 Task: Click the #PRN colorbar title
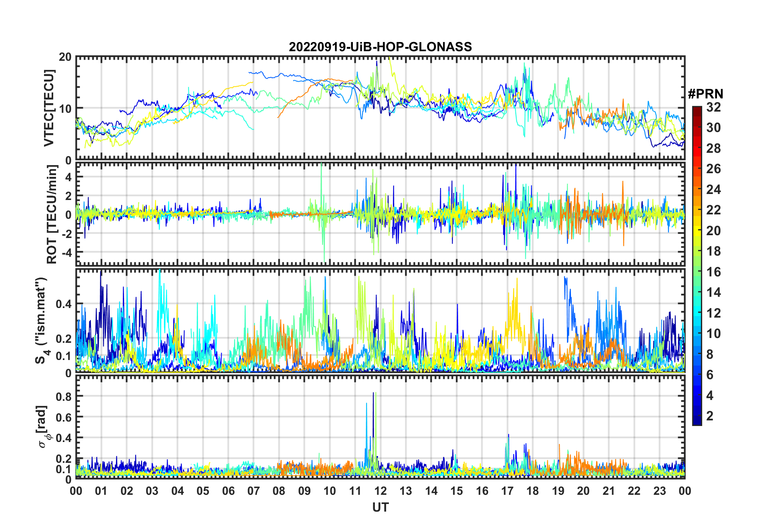point(705,94)
